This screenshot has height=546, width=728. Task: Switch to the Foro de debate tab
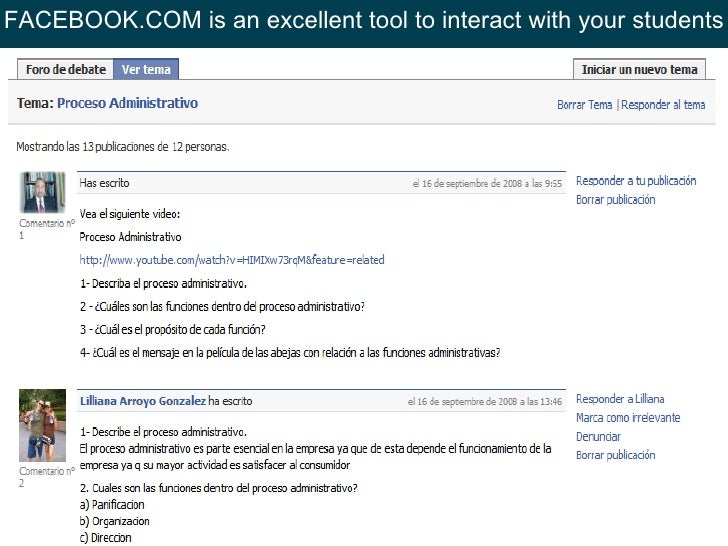[65, 69]
